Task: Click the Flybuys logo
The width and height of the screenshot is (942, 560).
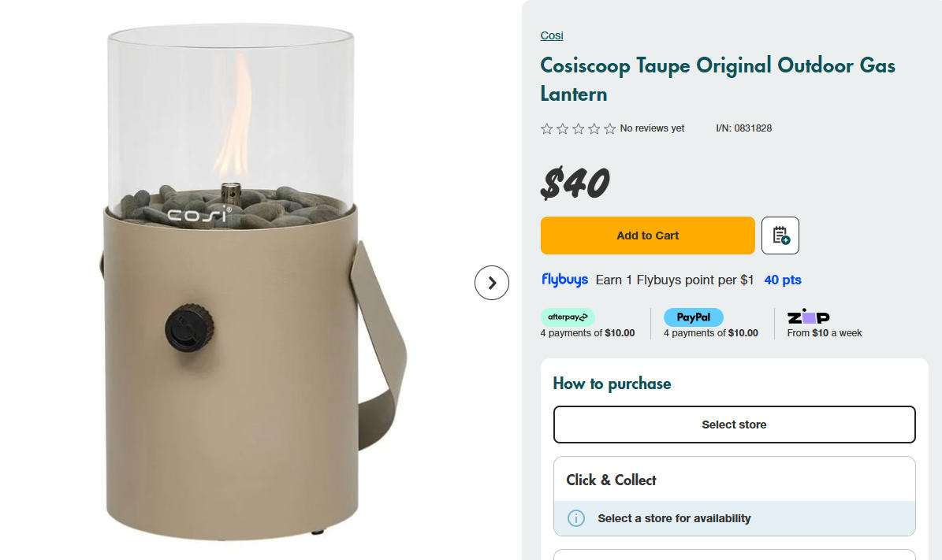Action: pos(564,280)
